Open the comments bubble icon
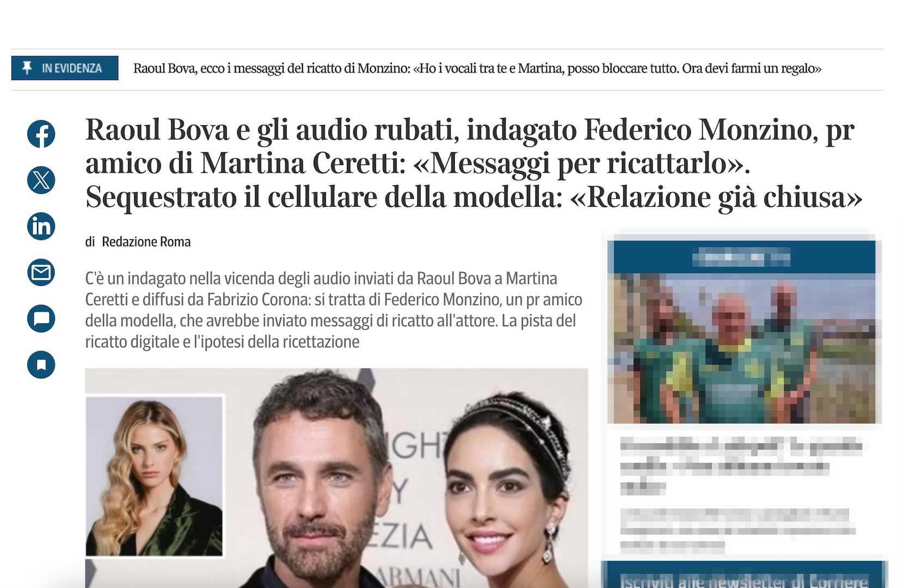Viewport: 913px width, 588px height. [41, 318]
